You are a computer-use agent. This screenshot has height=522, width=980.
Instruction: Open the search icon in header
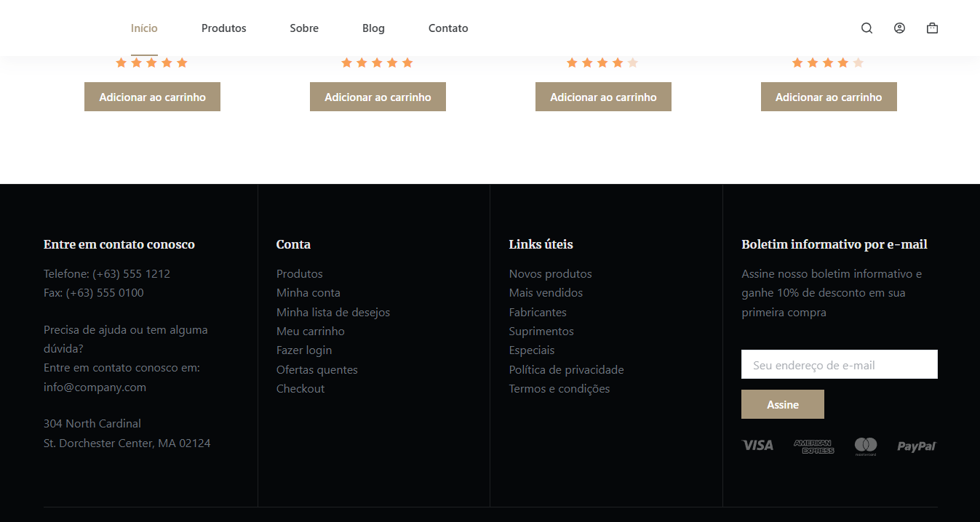click(x=867, y=28)
